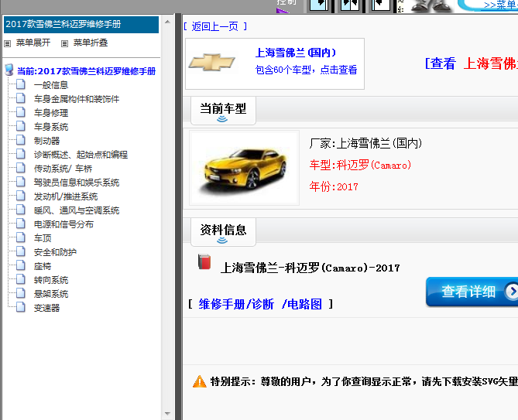518x420 pixels.
Task: Click page icon next to 诊断概述、起始点和编程
Action: 20,154
